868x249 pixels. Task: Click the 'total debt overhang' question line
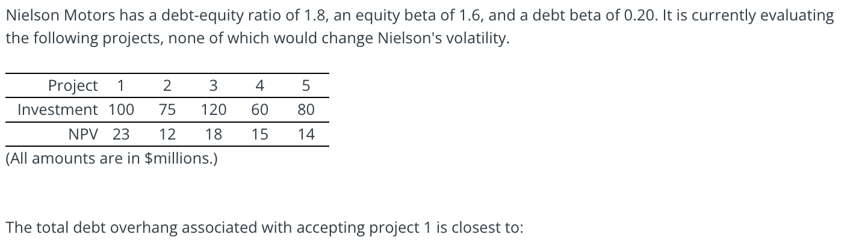265,228
